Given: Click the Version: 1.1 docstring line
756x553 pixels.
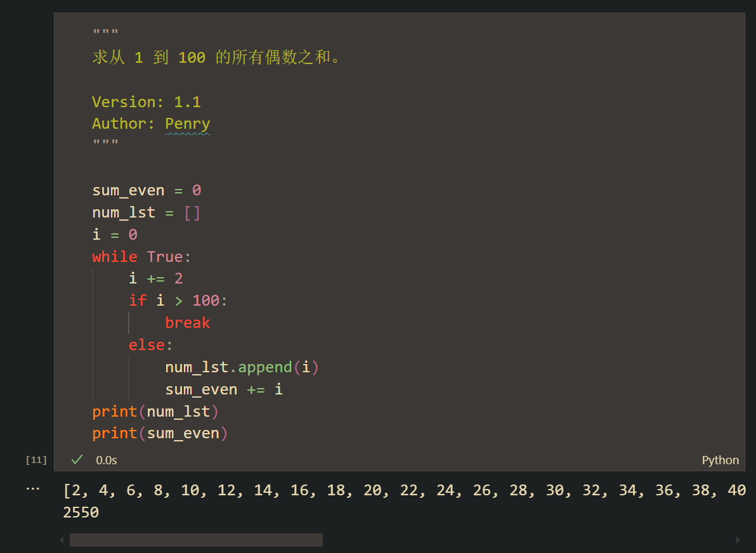Looking at the screenshot, I should pos(147,102).
